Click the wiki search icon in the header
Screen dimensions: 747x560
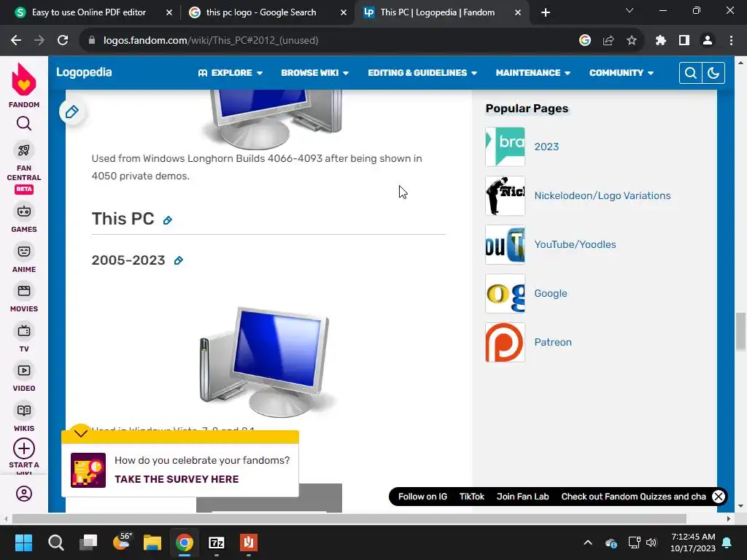tap(690, 73)
